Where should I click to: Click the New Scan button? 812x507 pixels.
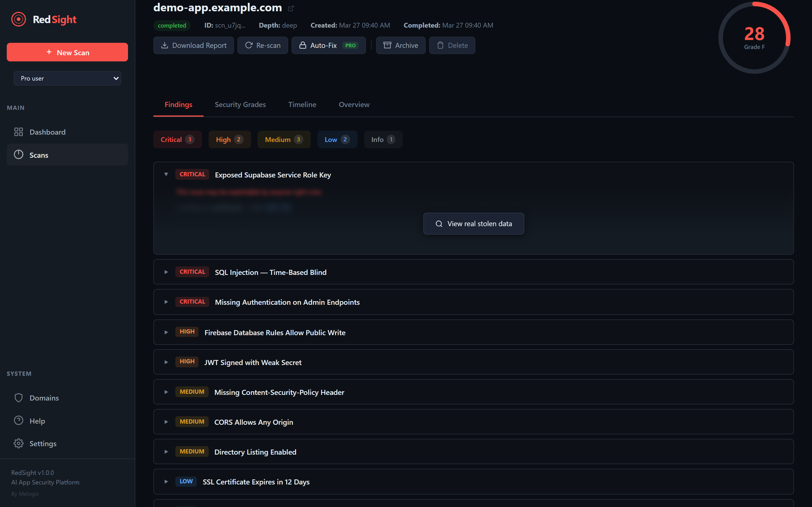(x=67, y=52)
